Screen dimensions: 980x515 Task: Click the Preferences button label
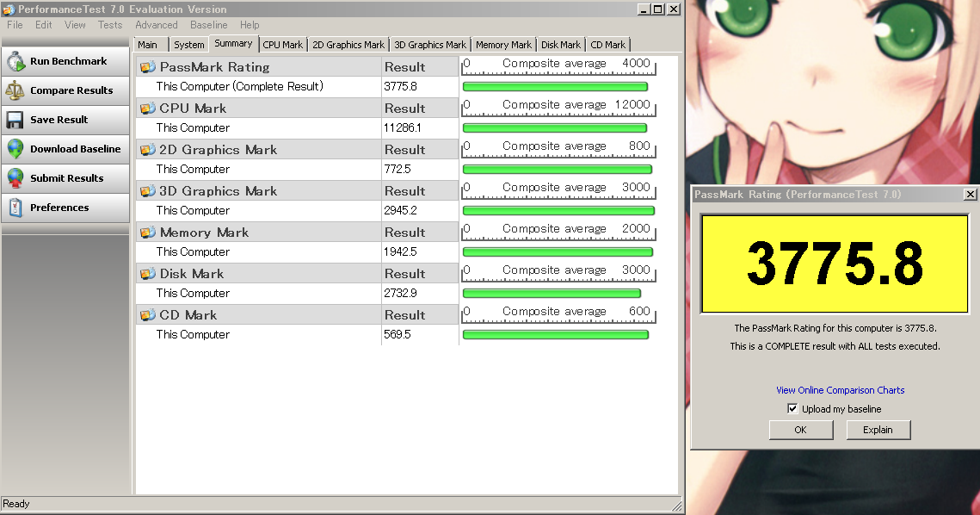coord(59,208)
